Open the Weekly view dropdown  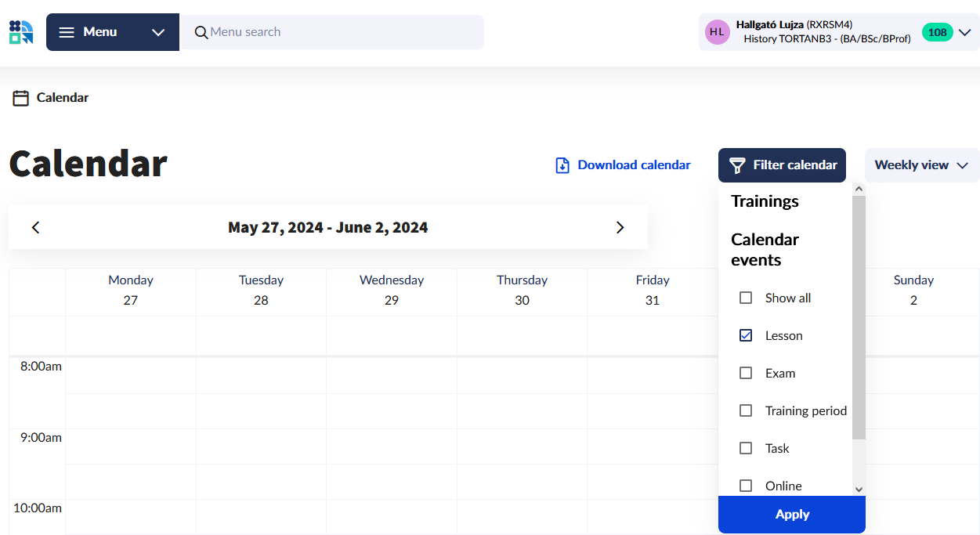point(921,165)
